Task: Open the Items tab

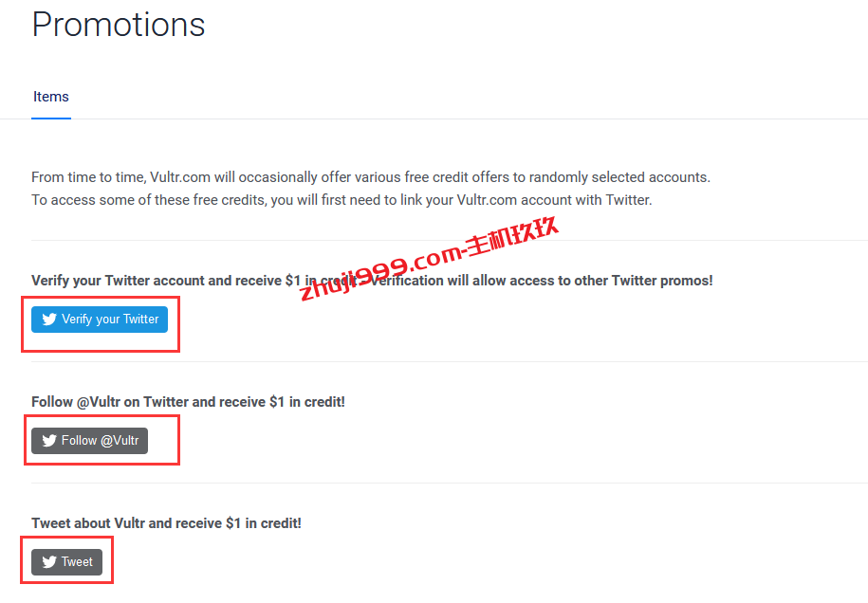Action: 51,97
